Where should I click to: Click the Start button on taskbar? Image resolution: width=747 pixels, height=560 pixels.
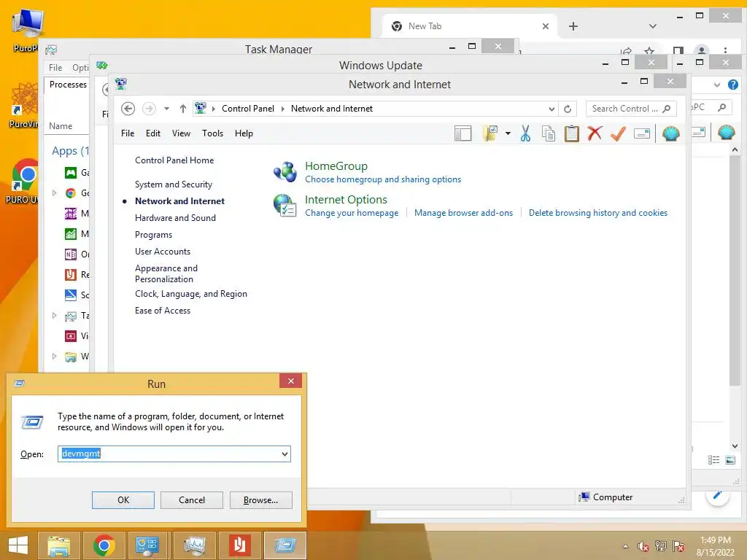(18, 545)
